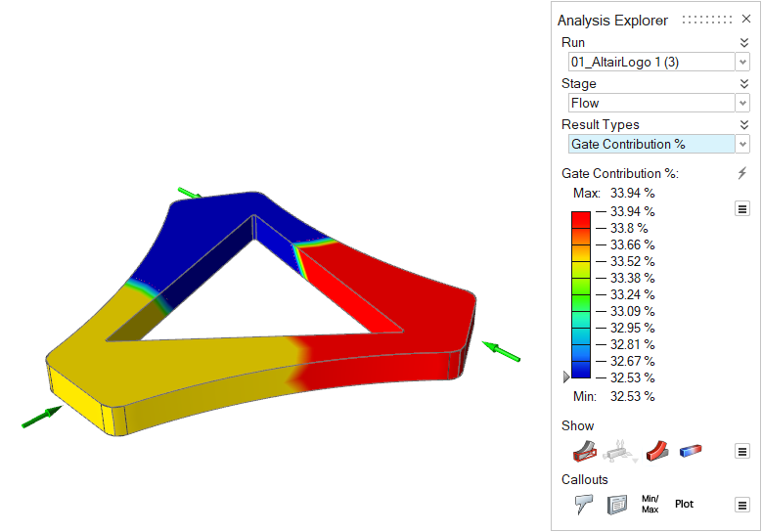
Task: Open the Run dropdown arrow
Action: click(742, 63)
